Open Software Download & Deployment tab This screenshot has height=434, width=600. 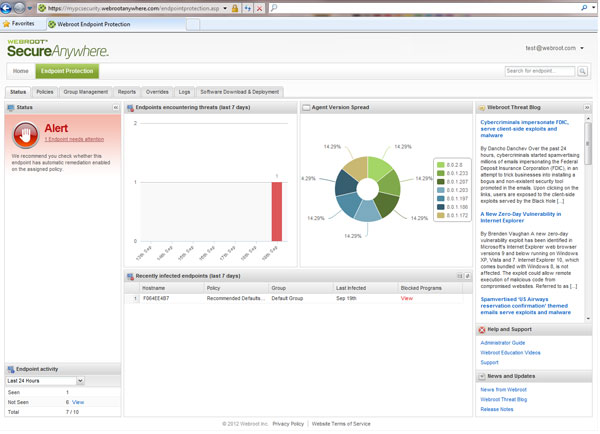pyautogui.click(x=240, y=92)
